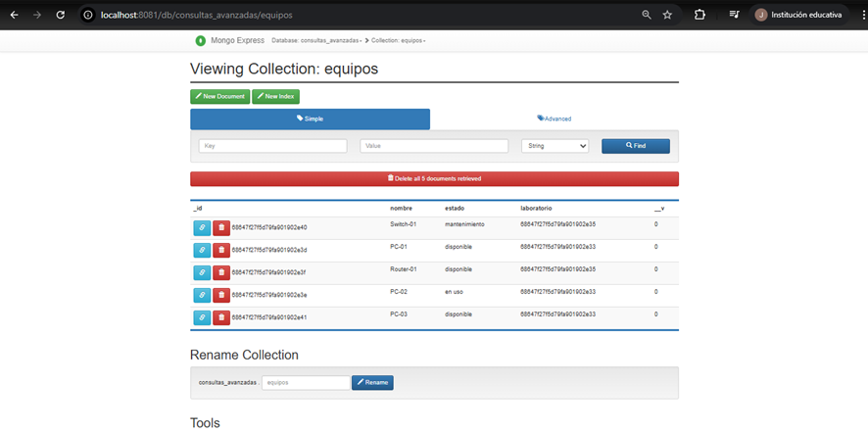View site information icon in address bar
The height and width of the screenshot is (432, 868).
[88, 15]
